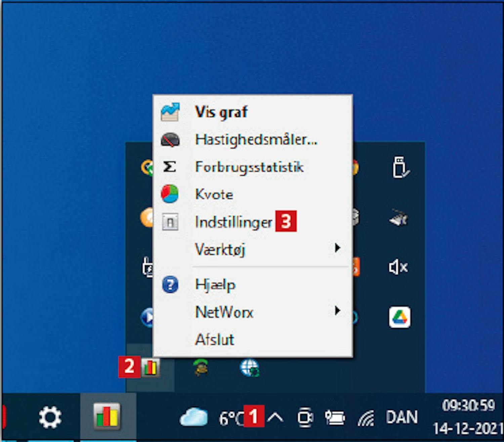The width and height of the screenshot is (504, 442).
Task: Click the globe icon in the tray overflow
Action: point(249,368)
